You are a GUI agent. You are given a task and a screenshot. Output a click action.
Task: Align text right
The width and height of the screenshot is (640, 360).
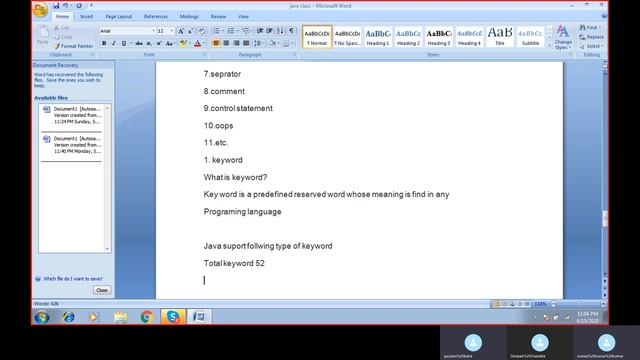[x=236, y=43]
